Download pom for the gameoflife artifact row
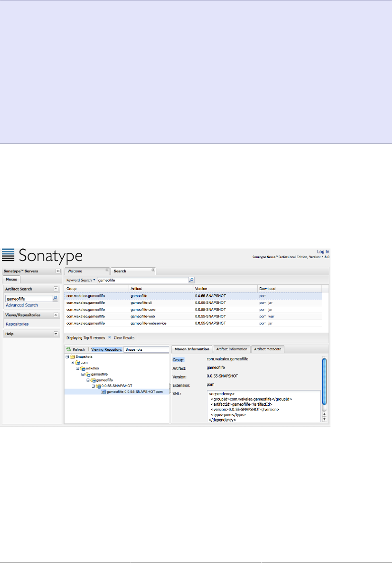Image resolution: width=392 pixels, height=563 pixels. tap(262, 296)
